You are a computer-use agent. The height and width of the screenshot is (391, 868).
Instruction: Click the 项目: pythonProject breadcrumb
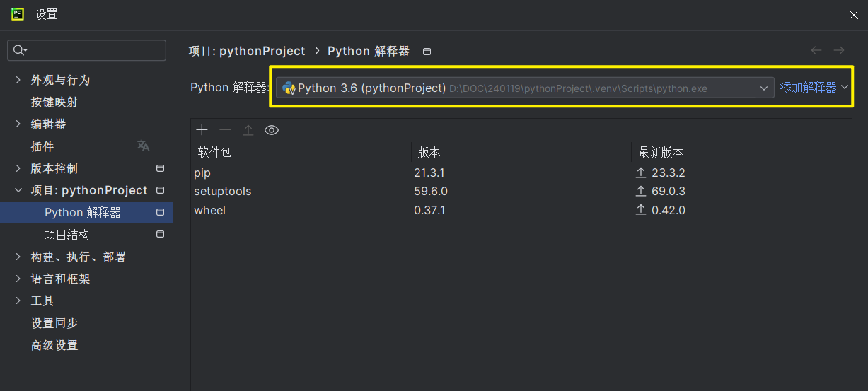pyautogui.click(x=247, y=51)
